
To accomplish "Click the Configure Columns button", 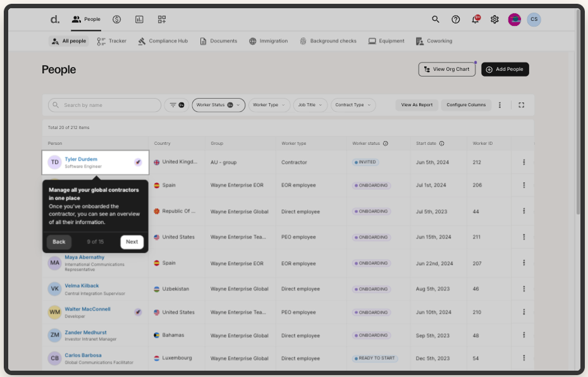I will point(466,105).
